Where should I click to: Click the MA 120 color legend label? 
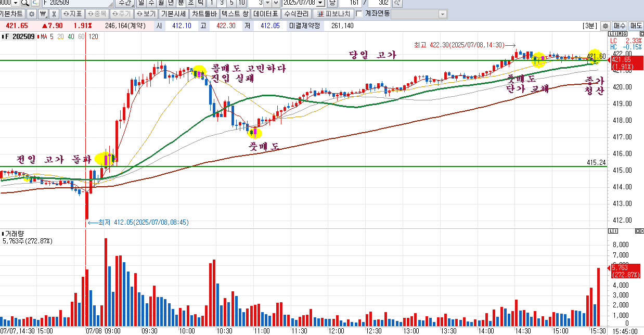click(x=94, y=36)
